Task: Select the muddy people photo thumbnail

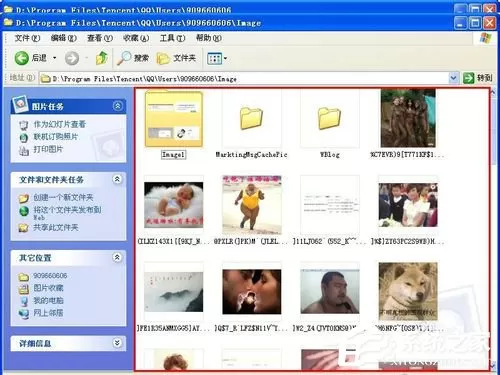Action: point(408,118)
